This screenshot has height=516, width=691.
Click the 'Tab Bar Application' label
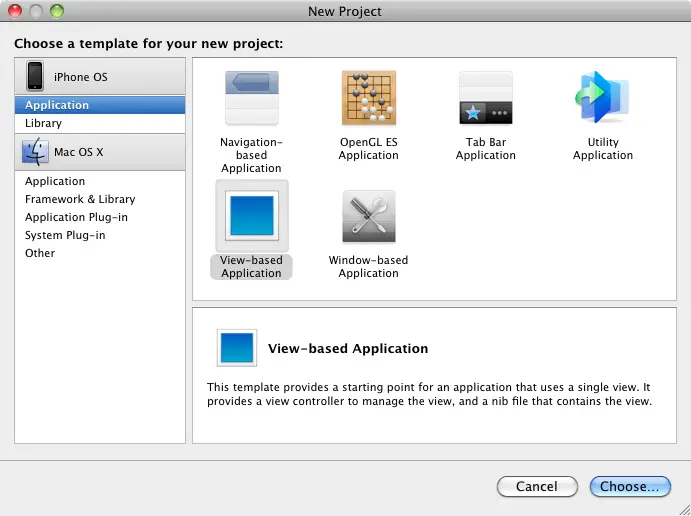pyautogui.click(x=486, y=148)
